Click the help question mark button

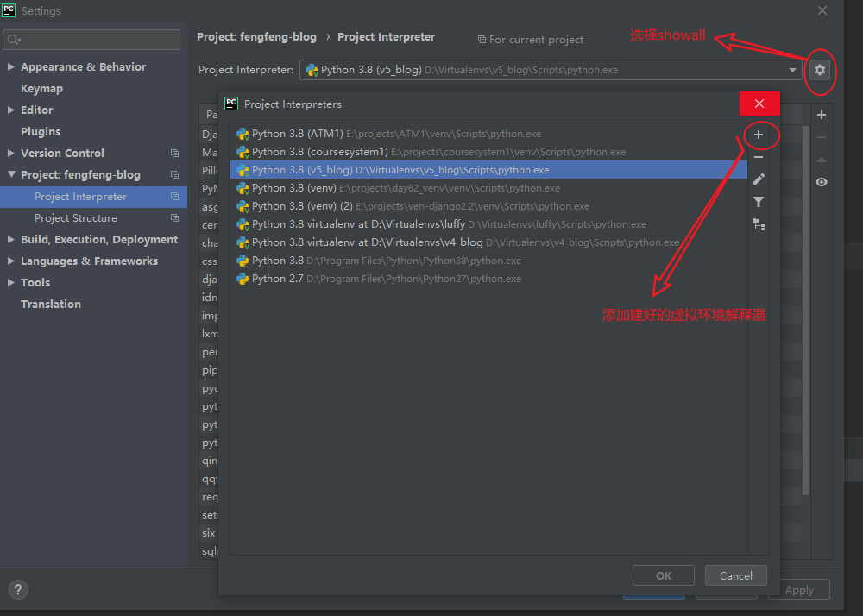(x=18, y=589)
